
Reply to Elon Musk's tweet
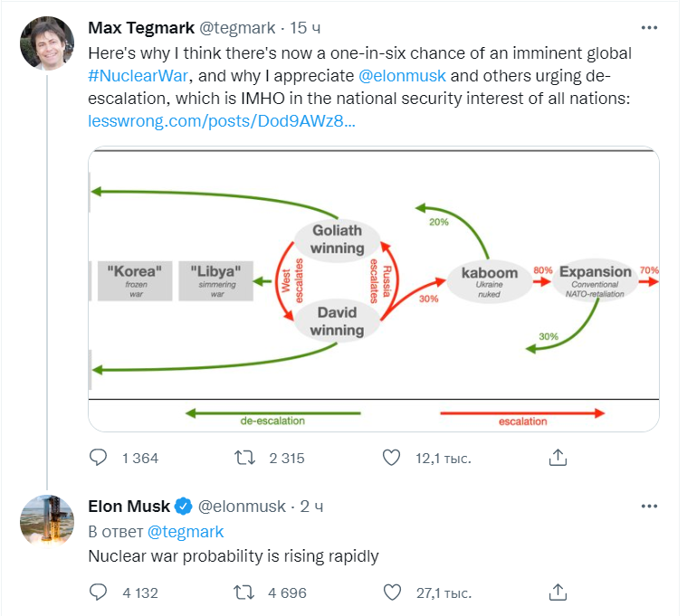98,592
